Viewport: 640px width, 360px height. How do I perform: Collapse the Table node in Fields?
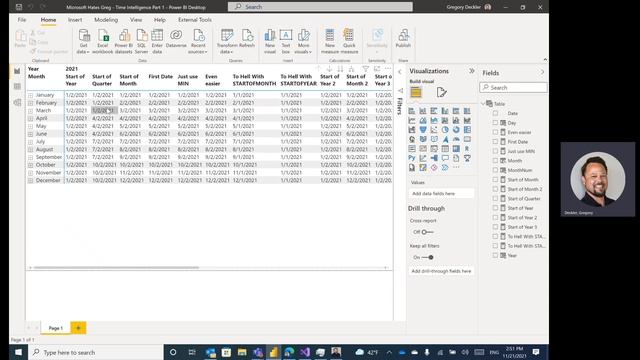(x=483, y=104)
